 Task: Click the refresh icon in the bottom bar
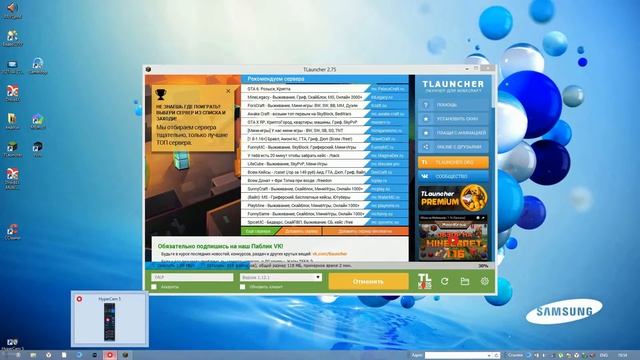pyautogui.click(x=444, y=281)
